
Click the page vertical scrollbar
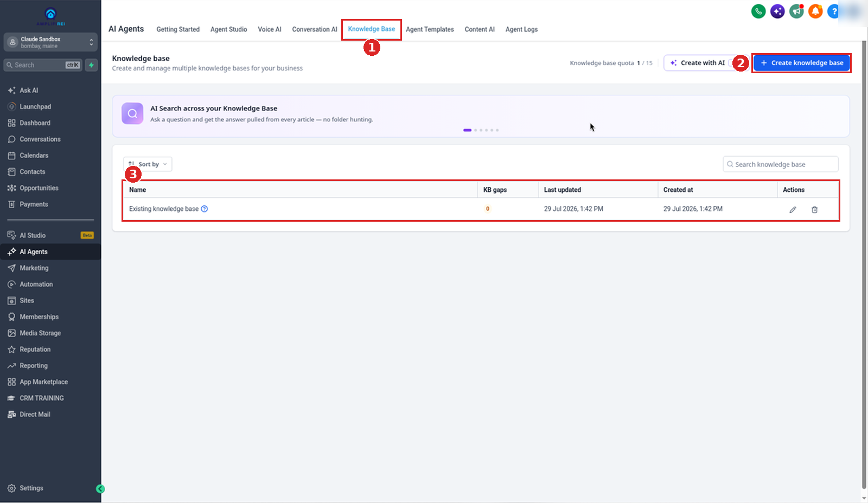[864, 266]
